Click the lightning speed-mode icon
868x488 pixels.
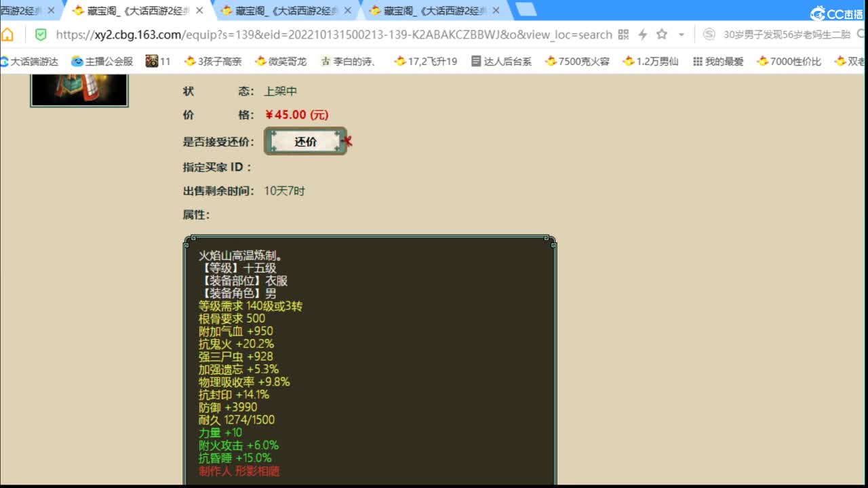[x=643, y=35]
